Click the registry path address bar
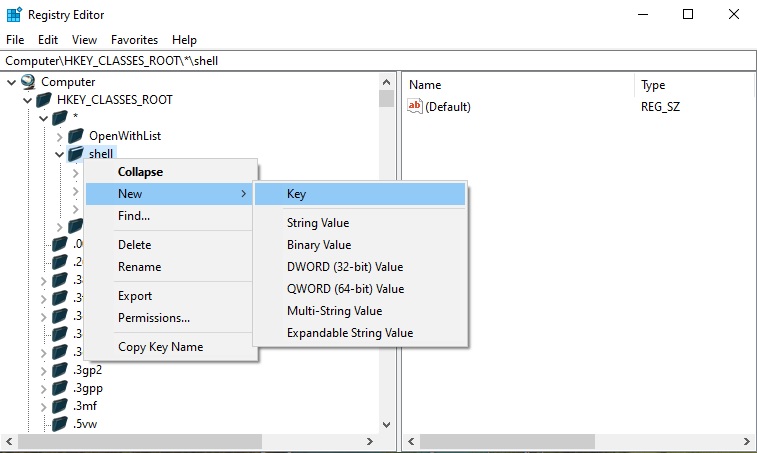The width and height of the screenshot is (757, 453). pos(378,61)
